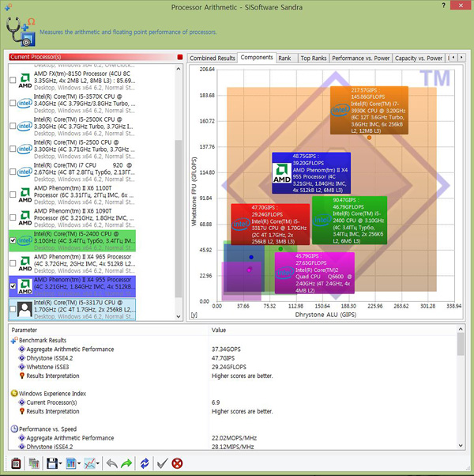Image resolution: width=474 pixels, height=476 pixels.
Task: Click the magenta Core 2 Quad Q6600 chart box
Action: 314,273
